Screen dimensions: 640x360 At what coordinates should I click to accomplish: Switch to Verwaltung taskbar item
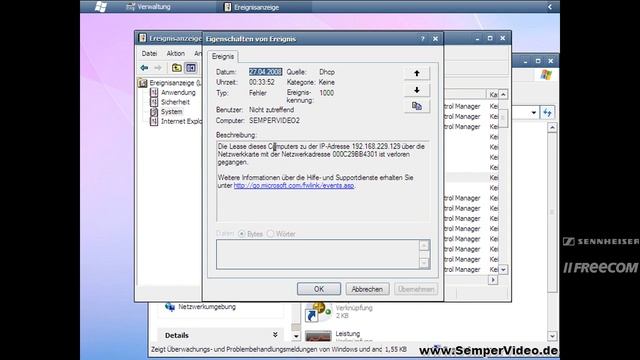click(149, 7)
